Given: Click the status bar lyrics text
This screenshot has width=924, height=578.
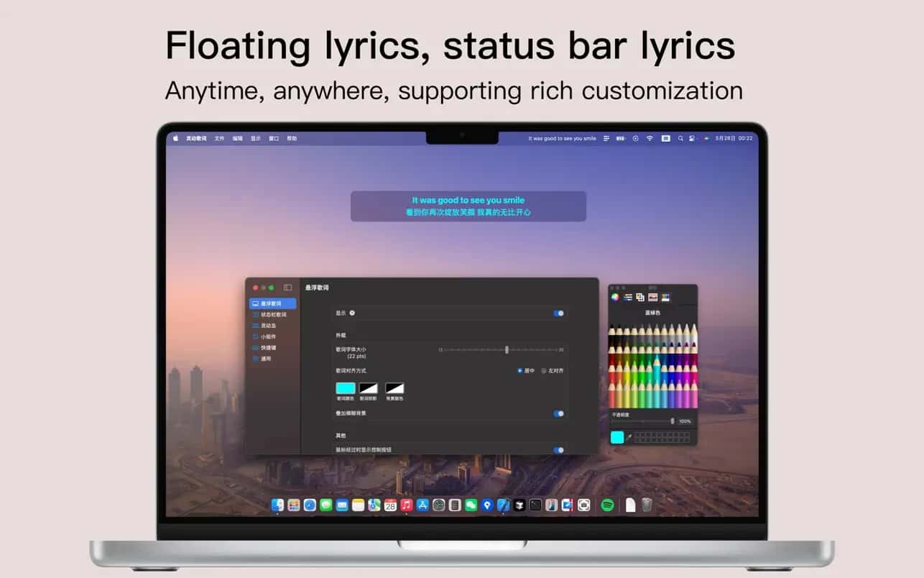Looking at the screenshot, I should coord(562,138).
